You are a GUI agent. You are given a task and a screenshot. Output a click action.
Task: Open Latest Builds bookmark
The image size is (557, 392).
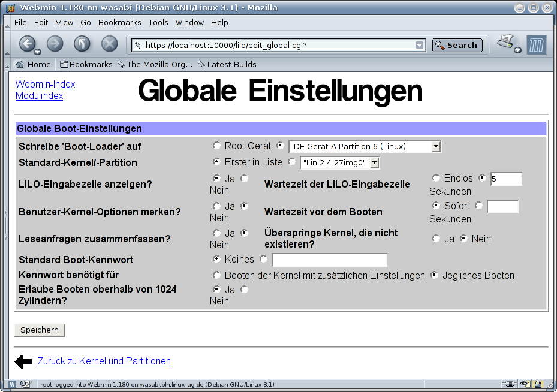227,64
